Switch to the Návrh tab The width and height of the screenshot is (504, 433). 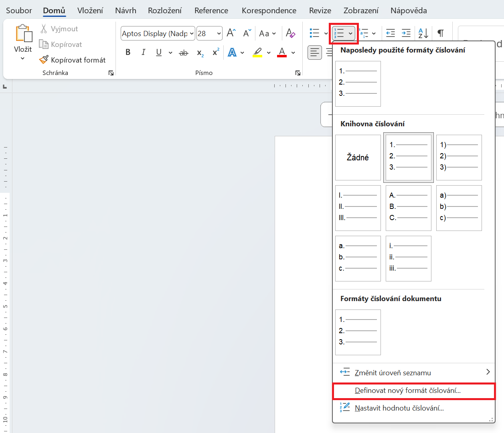click(125, 10)
